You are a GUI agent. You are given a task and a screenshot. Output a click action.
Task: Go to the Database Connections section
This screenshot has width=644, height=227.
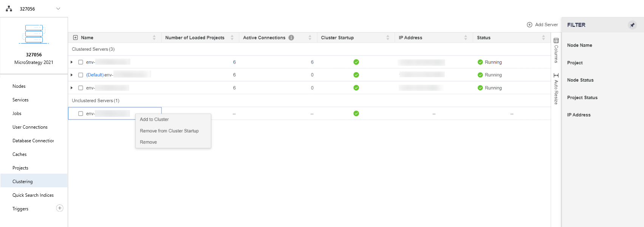click(33, 141)
